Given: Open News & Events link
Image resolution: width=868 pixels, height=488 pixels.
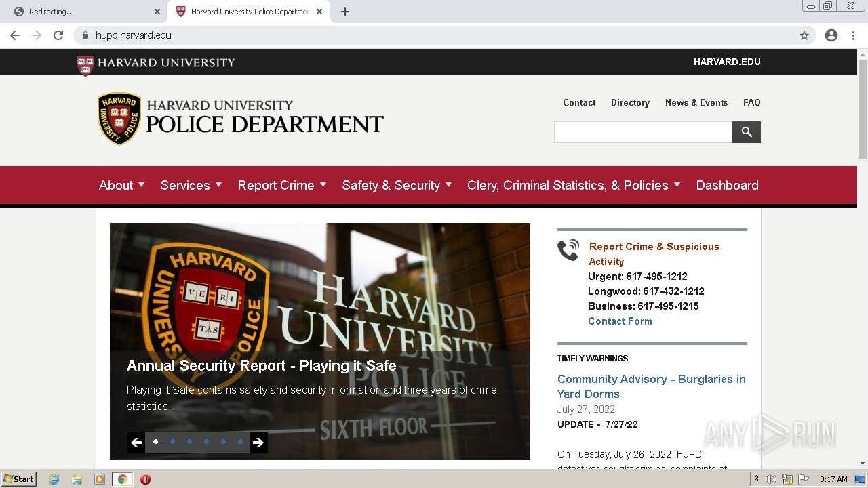Looking at the screenshot, I should pos(696,102).
